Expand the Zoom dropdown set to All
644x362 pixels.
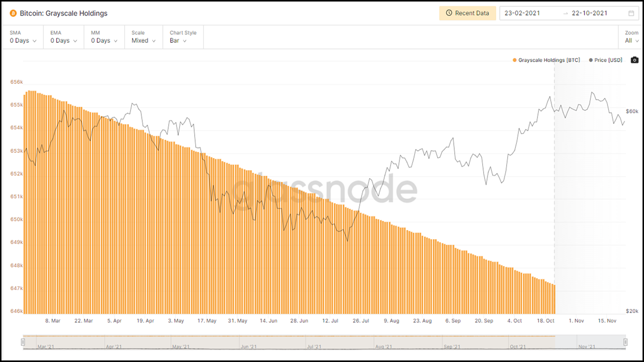tap(632, 40)
